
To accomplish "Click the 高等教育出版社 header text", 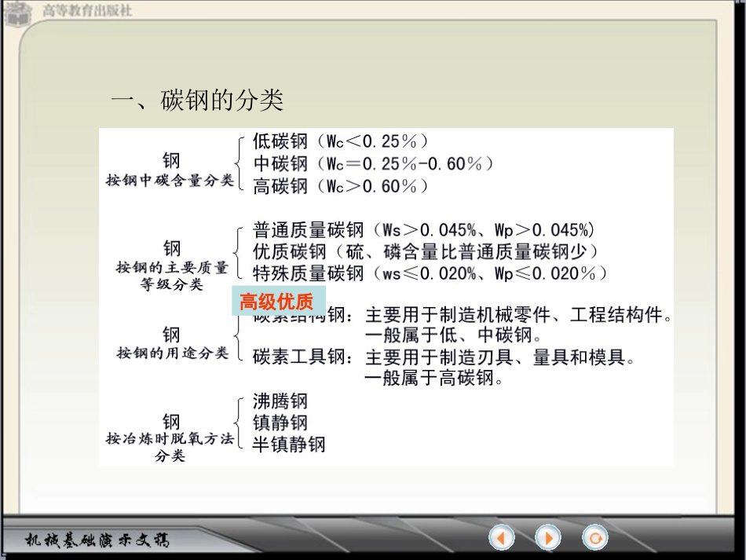I will pos(87,10).
